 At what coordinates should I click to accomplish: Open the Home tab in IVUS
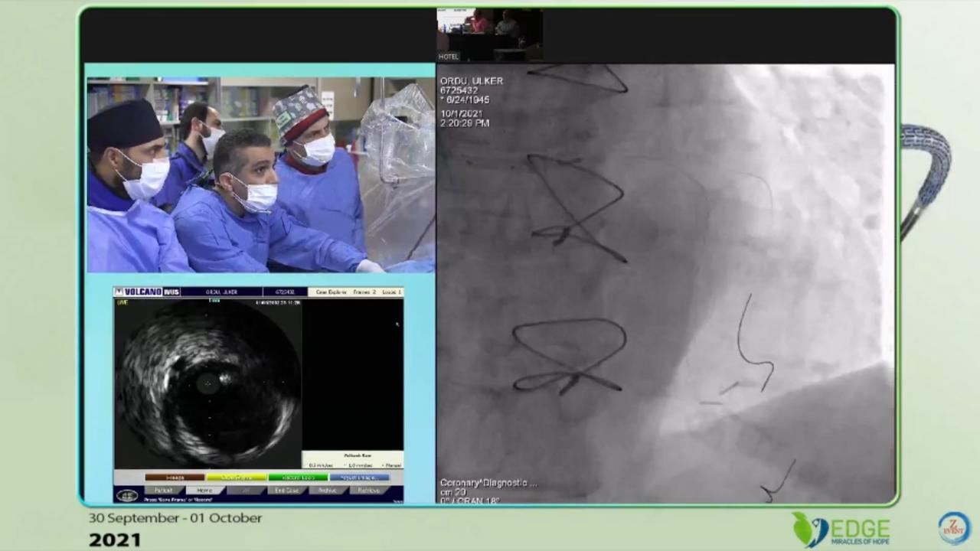coord(204,491)
